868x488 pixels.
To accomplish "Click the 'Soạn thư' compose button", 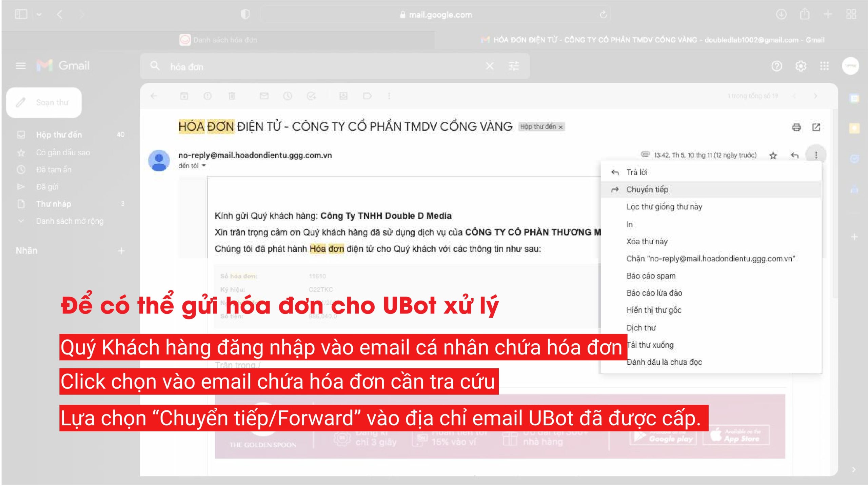I will tap(44, 102).
